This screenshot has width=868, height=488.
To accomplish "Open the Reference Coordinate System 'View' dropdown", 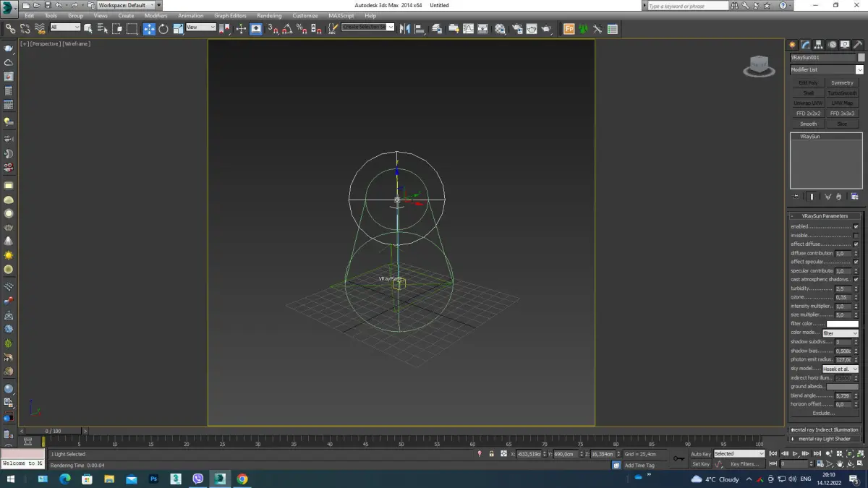I will (201, 27).
